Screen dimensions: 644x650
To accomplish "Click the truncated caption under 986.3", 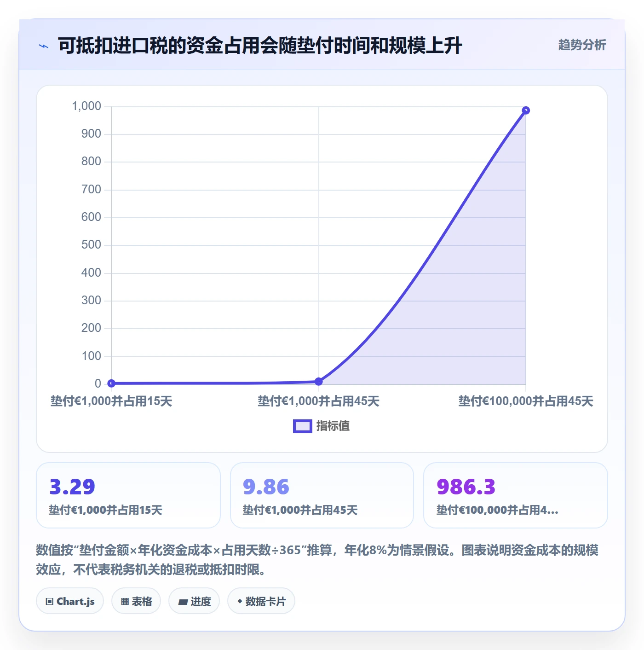I will pos(497,510).
